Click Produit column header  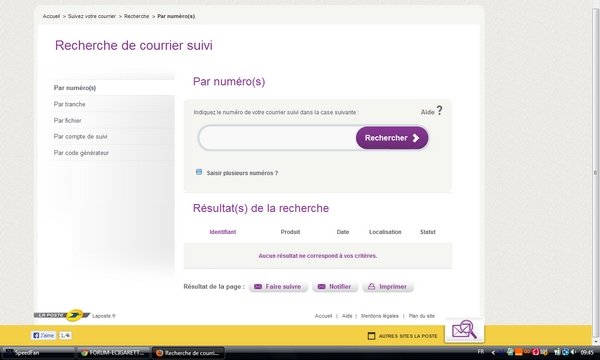[290, 232]
